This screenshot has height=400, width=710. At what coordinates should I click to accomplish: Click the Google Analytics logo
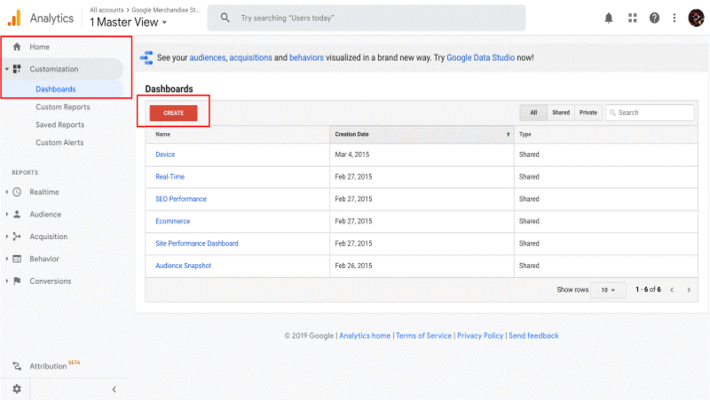[14, 17]
